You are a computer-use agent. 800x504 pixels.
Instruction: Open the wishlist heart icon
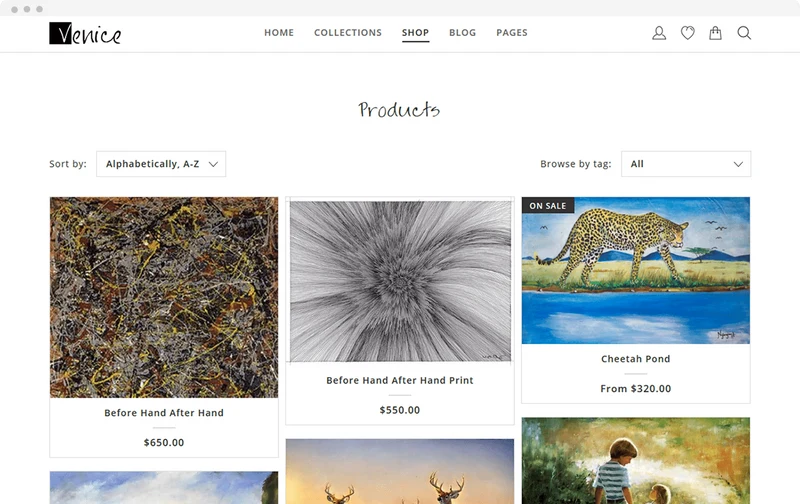(x=687, y=33)
